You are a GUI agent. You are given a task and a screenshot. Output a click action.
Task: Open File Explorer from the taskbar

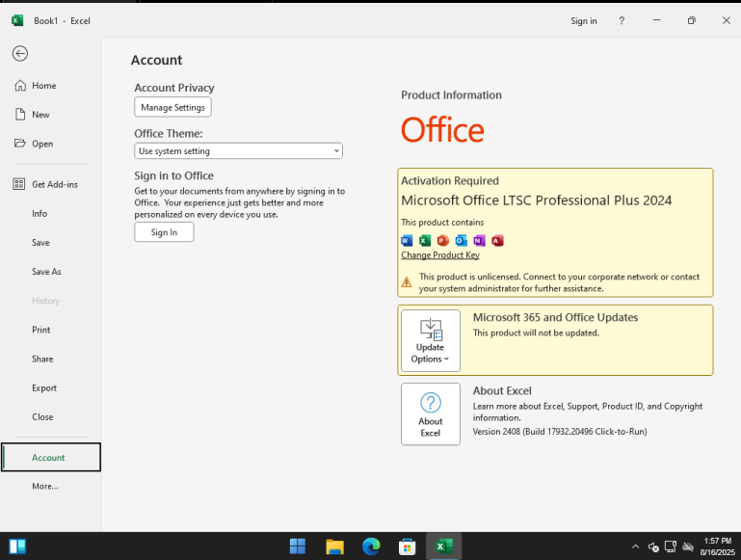pyautogui.click(x=334, y=547)
